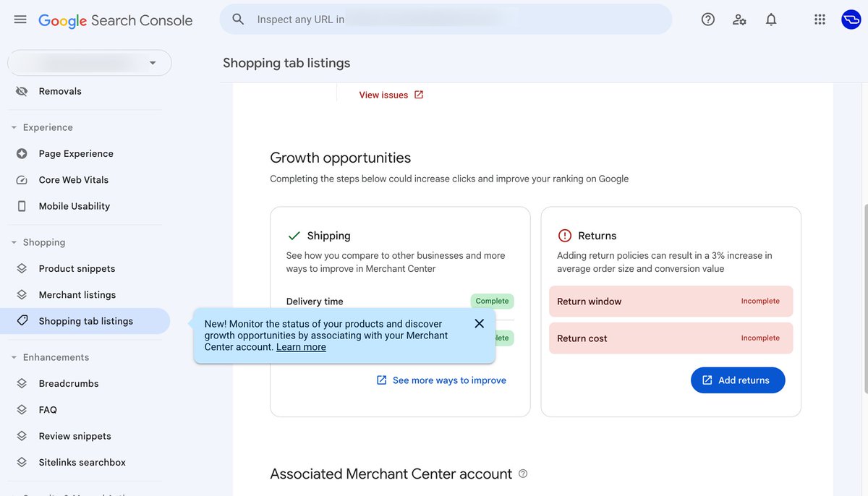Click the FAQ layers icon
Viewport: 868px width, 496px height.
pyautogui.click(x=22, y=410)
